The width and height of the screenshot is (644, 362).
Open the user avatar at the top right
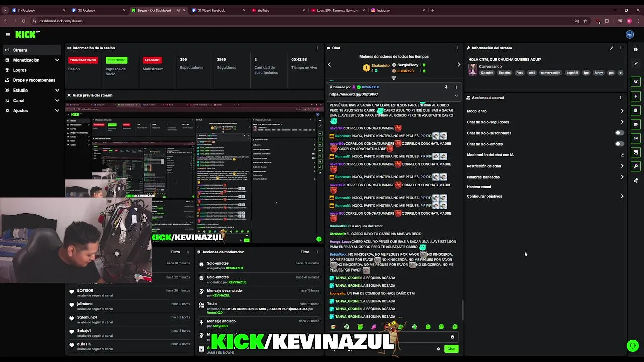click(x=630, y=34)
